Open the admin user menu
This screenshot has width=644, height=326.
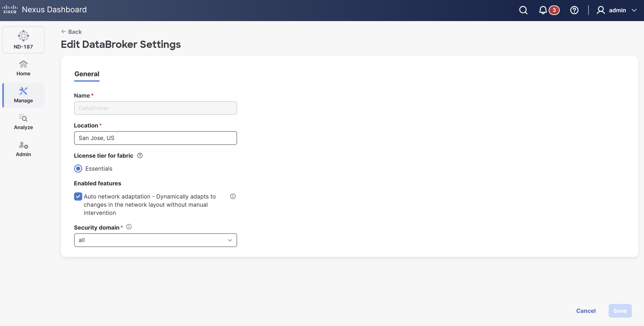click(617, 10)
